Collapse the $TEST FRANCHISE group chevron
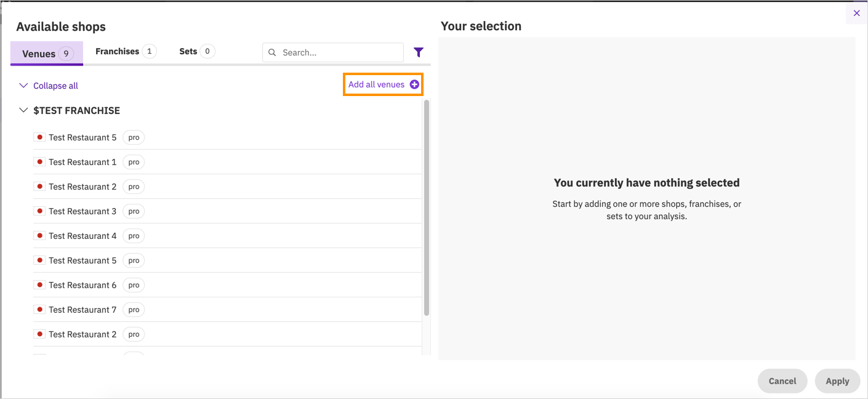The image size is (868, 399). (23, 111)
